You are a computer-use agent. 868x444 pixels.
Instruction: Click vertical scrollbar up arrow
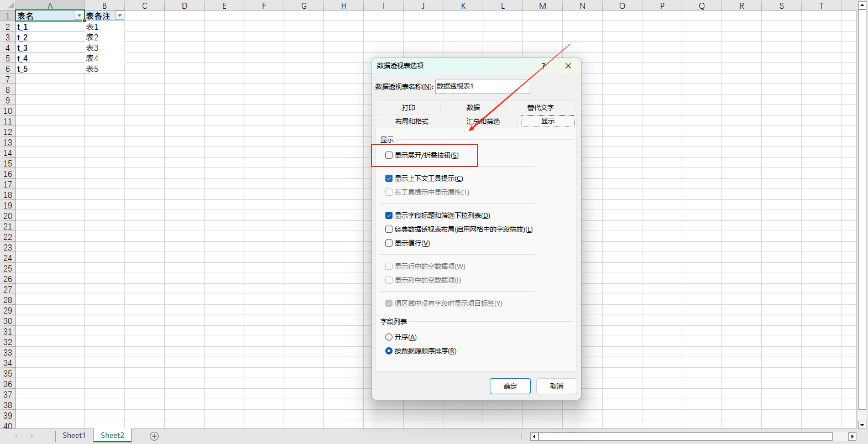coord(862,4)
